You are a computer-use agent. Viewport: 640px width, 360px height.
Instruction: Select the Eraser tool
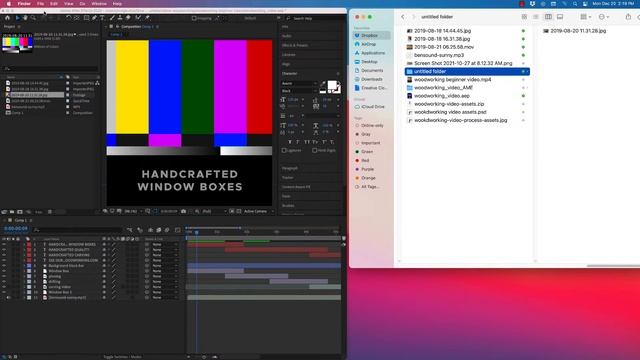[x=128, y=18]
